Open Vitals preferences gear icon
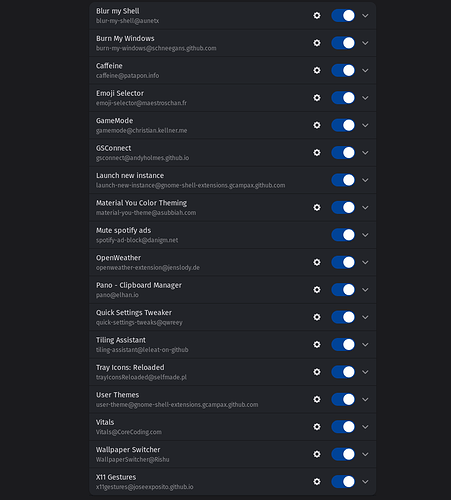 coord(317,427)
